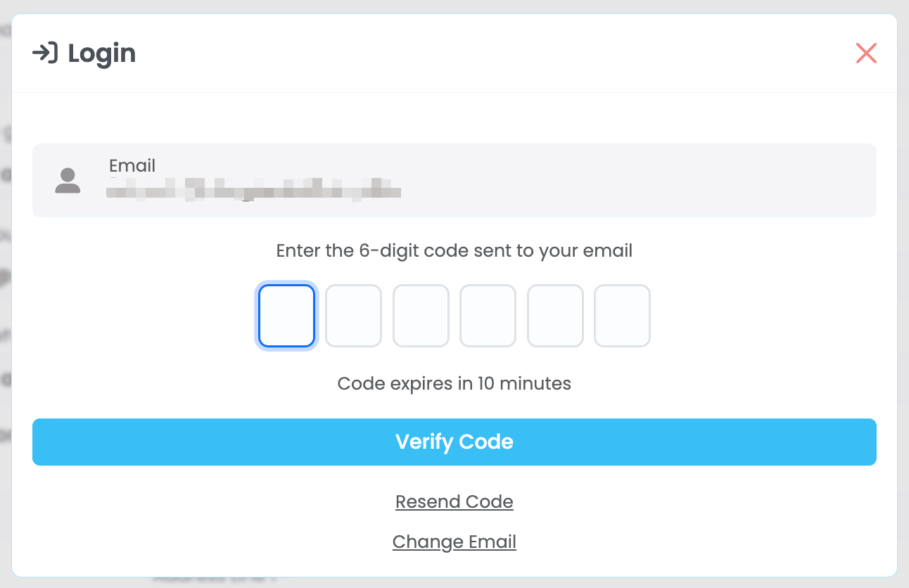Close the Login dialog with red X
The image size is (909, 588).
tap(866, 53)
